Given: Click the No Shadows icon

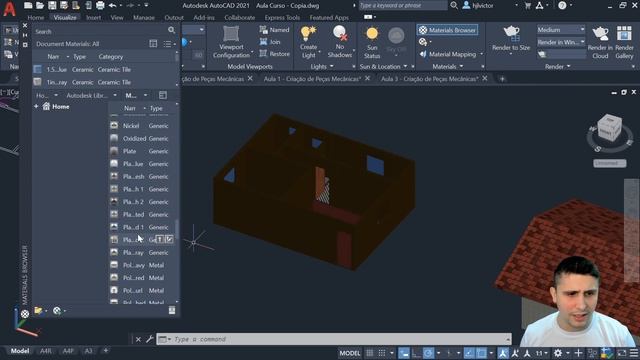Looking at the screenshot, I should pyautogui.click(x=340, y=33).
